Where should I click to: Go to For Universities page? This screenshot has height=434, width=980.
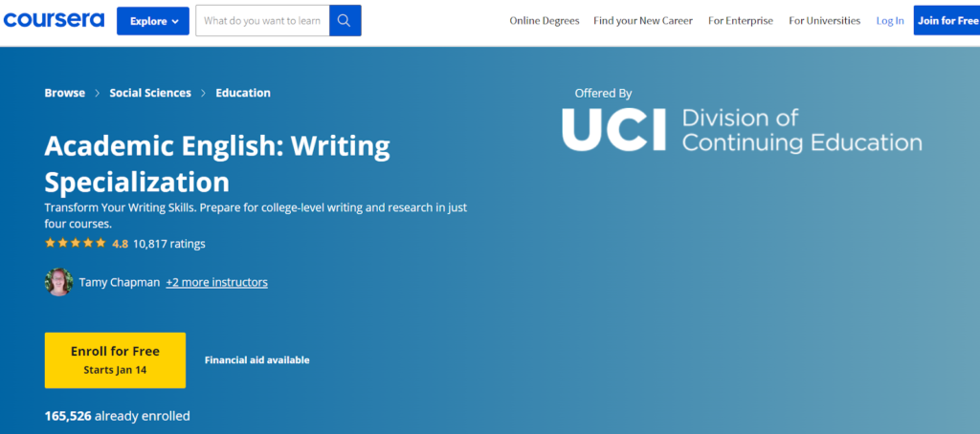point(824,21)
